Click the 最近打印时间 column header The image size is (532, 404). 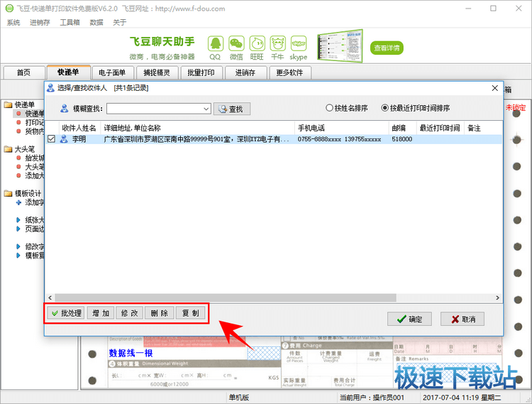click(440, 128)
